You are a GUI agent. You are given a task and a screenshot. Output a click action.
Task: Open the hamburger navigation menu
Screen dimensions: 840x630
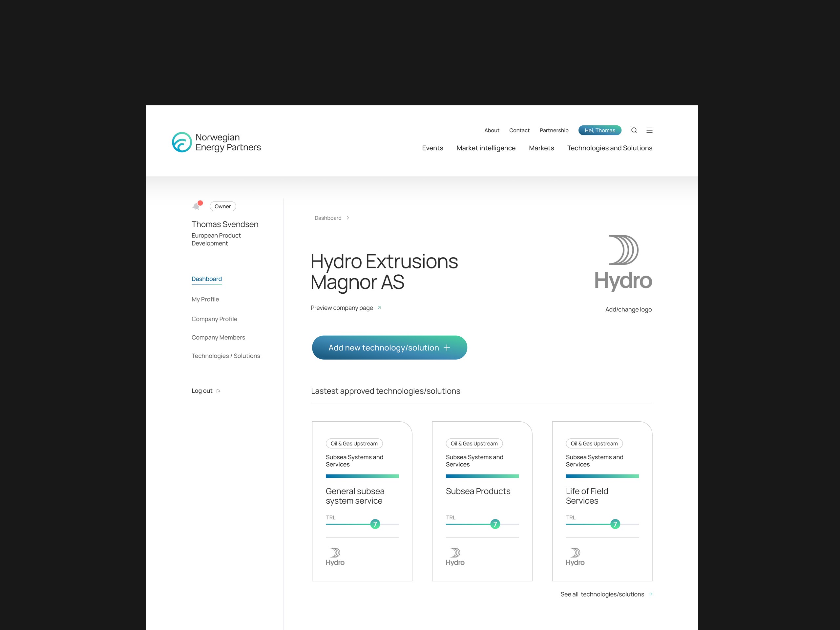(x=650, y=130)
